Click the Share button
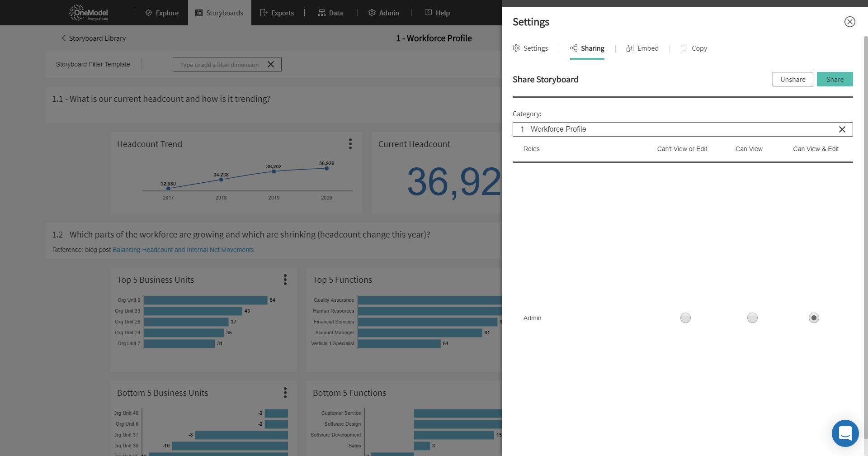The height and width of the screenshot is (456, 868). pos(835,79)
